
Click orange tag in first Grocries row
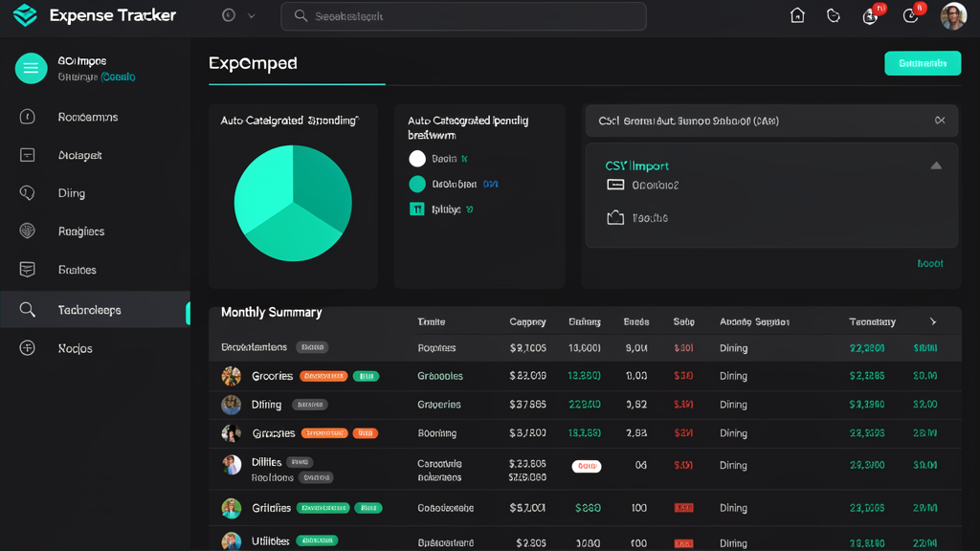coord(323,376)
